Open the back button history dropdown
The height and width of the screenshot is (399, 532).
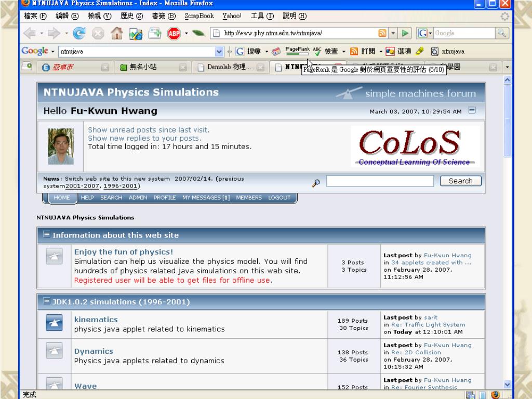pyautogui.click(x=42, y=33)
